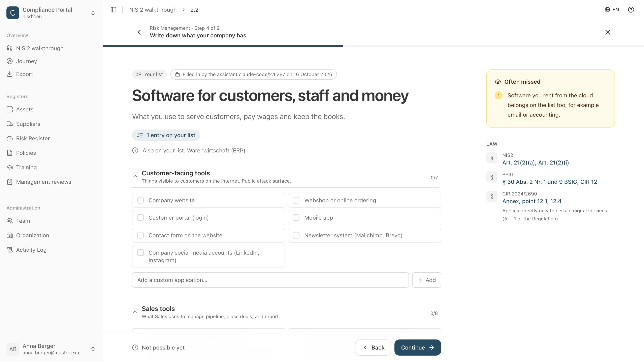Close the walkthrough step with X

coord(608,32)
